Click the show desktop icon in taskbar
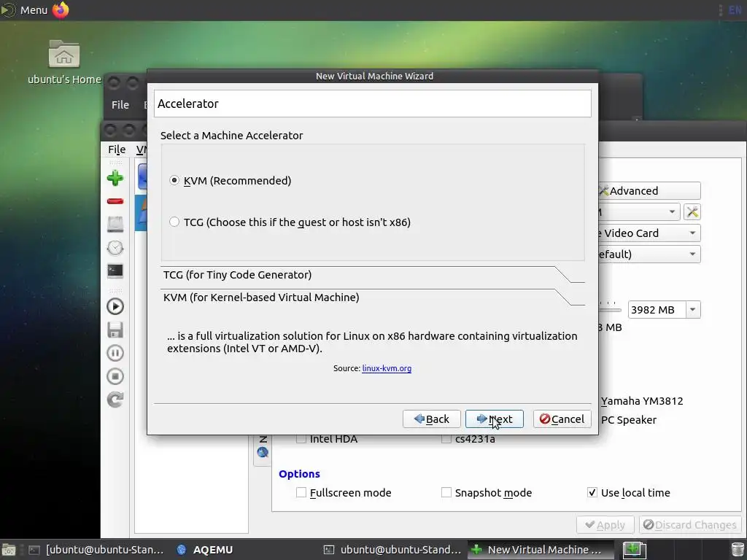The image size is (747, 560). point(9,550)
